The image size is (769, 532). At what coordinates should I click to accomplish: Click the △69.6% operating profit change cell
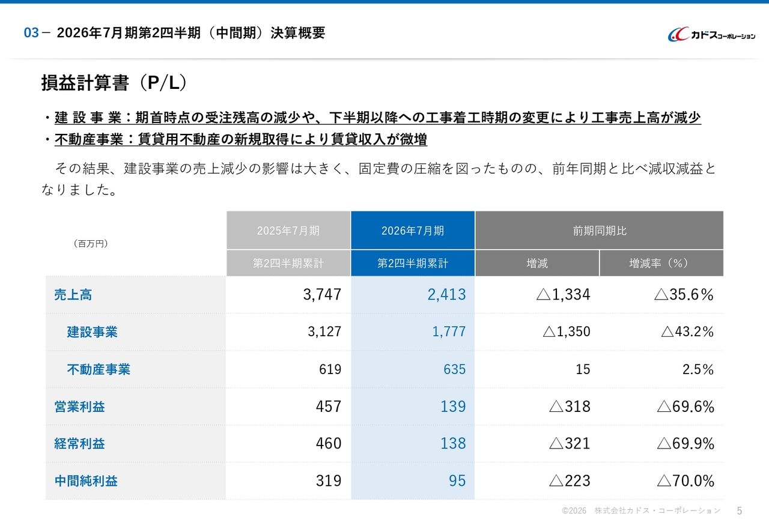[x=685, y=407]
